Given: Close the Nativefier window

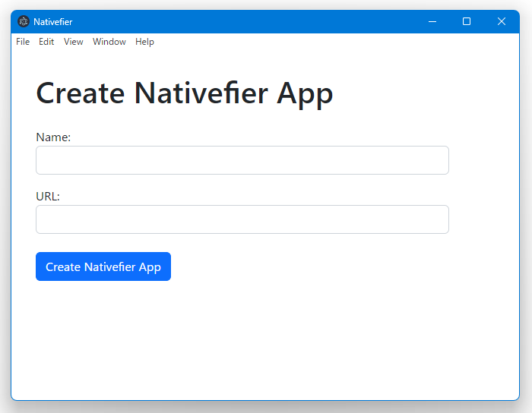Looking at the screenshot, I should (x=502, y=22).
